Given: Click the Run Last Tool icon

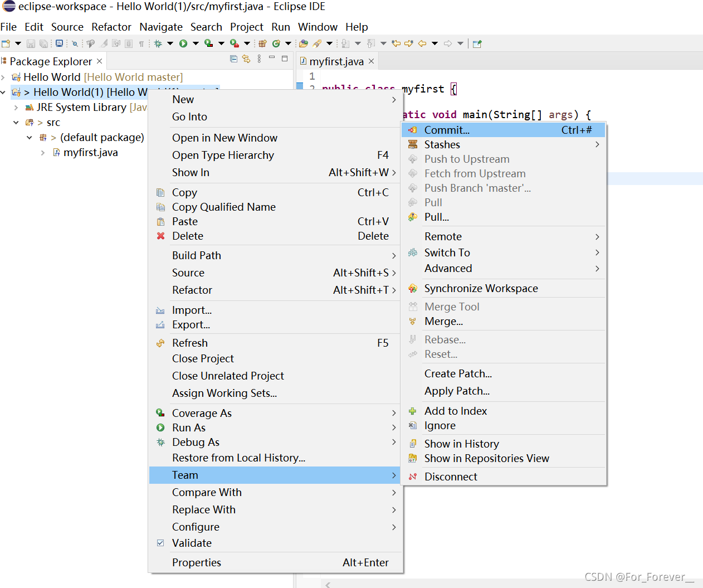Looking at the screenshot, I should tap(235, 43).
